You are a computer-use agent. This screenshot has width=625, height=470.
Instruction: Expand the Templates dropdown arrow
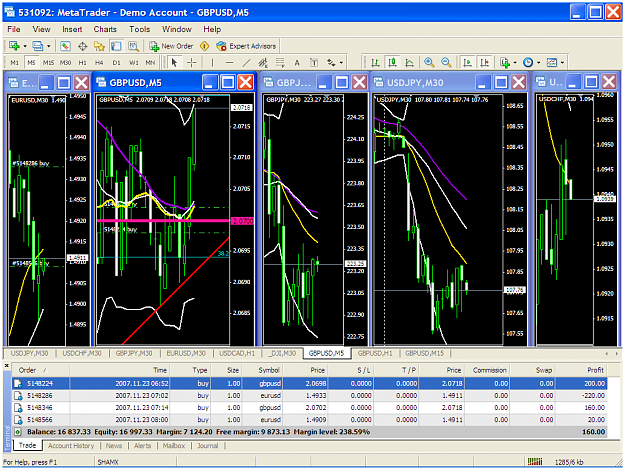click(x=562, y=63)
